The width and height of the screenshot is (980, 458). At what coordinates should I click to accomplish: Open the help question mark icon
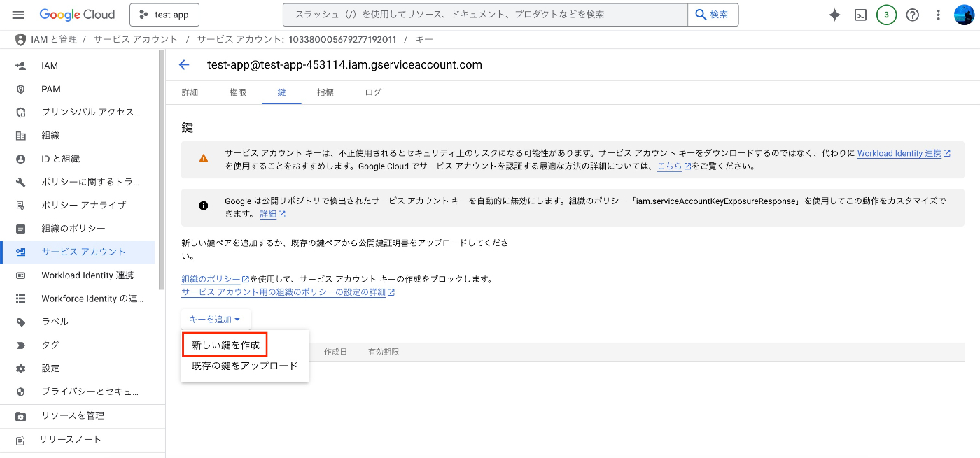pyautogui.click(x=913, y=15)
